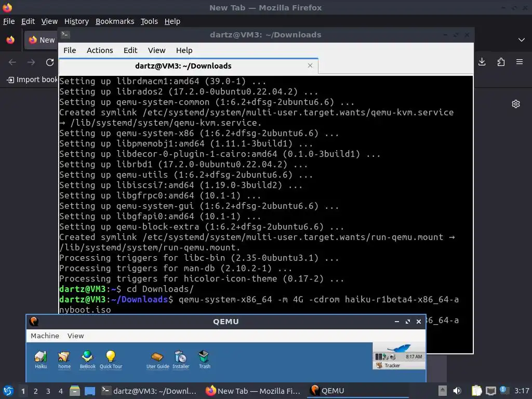
Task: Click the taskbar clock showing 3:17
Action: (x=522, y=391)
